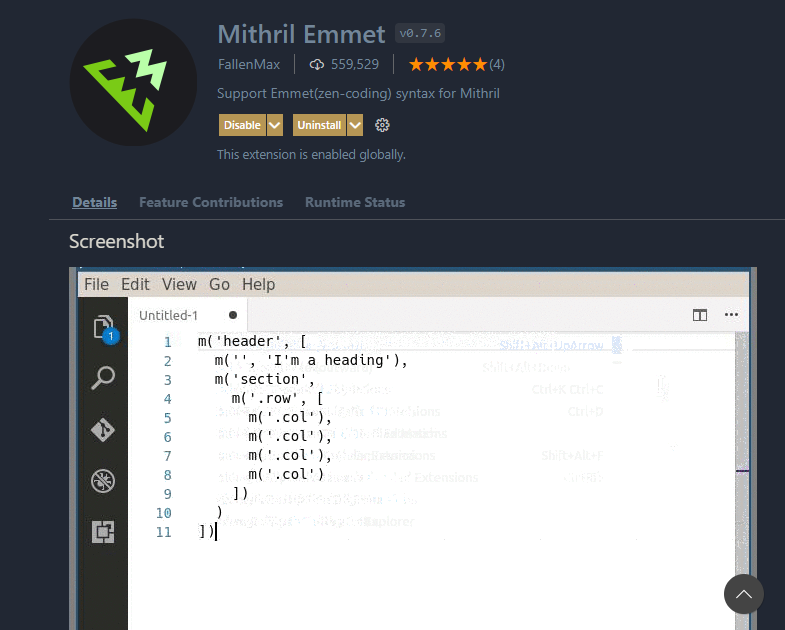Click the Extensions icon in the screenshot sidebar
This screenshot has width=785, height=630.
103,532
